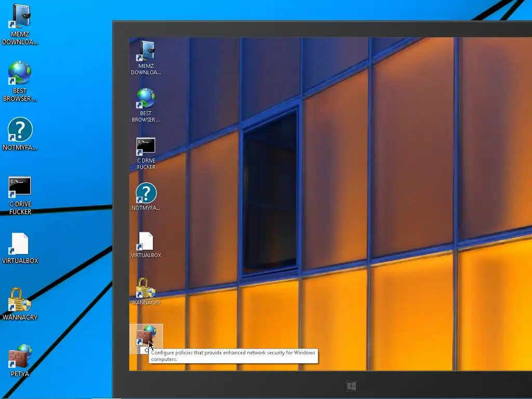
Task: Click the 'Configure policies' tooltip text
Action: 233,356
